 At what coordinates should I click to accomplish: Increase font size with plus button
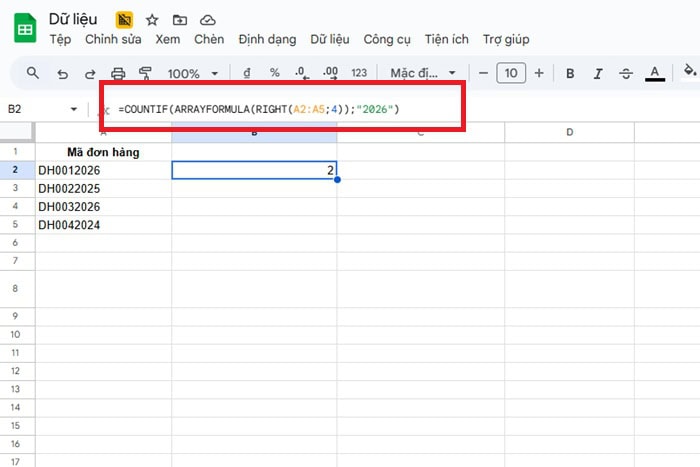(539, 73)
